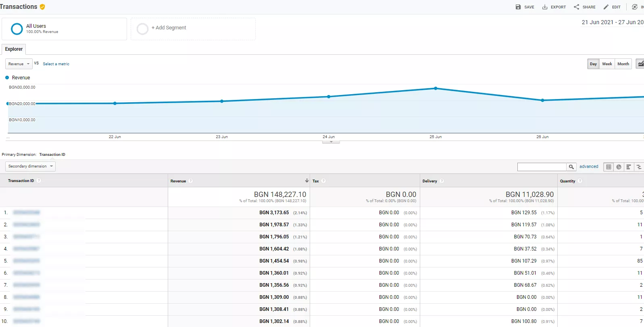This screenshot has width=644, height=327.
Task: Click the table search input field
Action: 542,167
